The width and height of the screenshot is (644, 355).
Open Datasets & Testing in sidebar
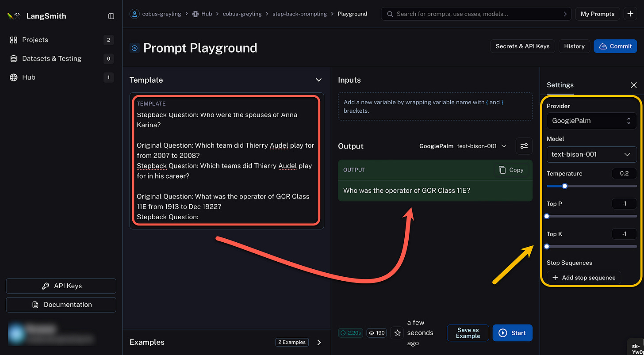coord(61,58)
